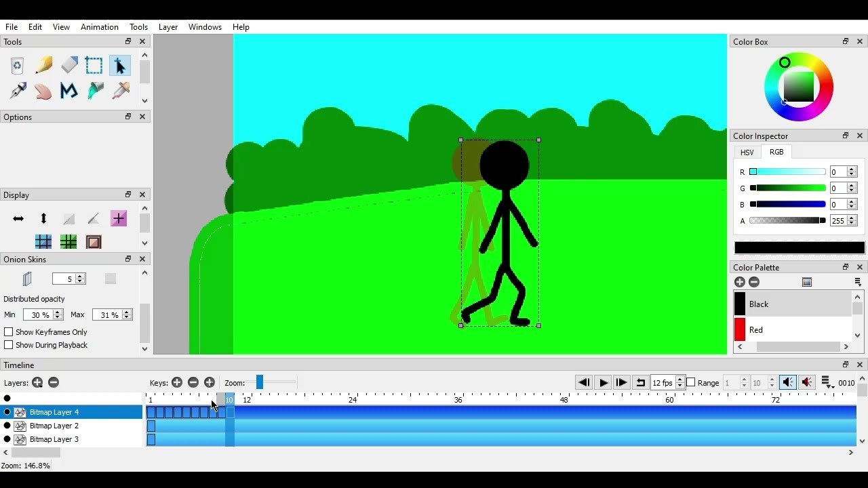Select the Polyline tool
The height and width of the screenshot is (488, 868).
point(69,90)
